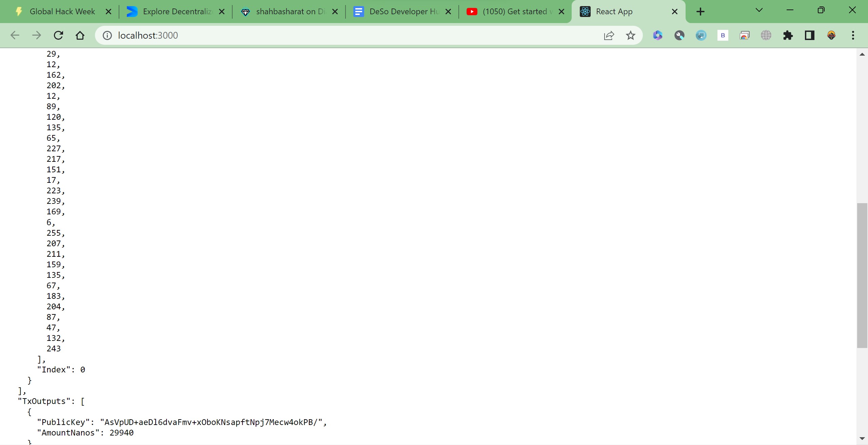Go back to previous page
Viewport: 868px width, 445px height.
coord(15,35)
